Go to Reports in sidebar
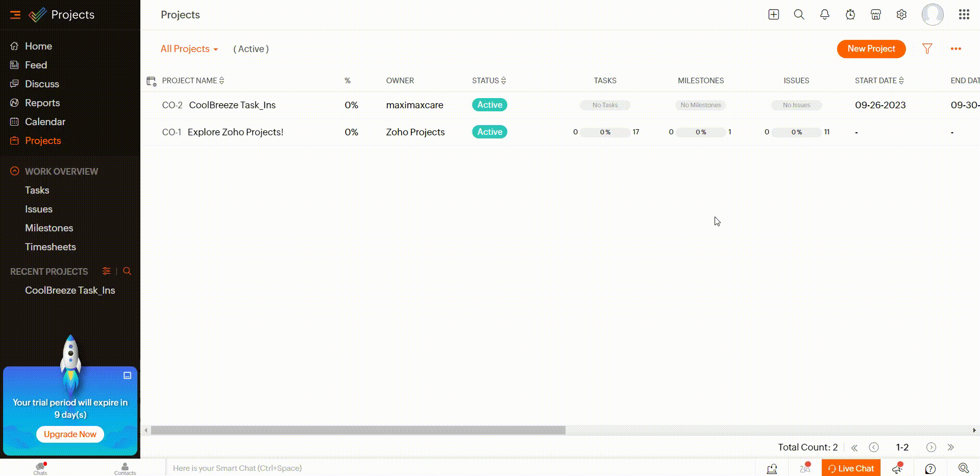 click(x=42, y=103)
